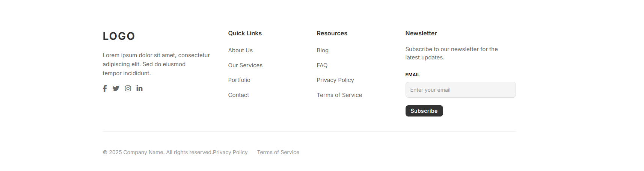Viewport: 644px width, 171px height.
Task: Open the Instagram icon link
Action: click(x=128, y=88)
